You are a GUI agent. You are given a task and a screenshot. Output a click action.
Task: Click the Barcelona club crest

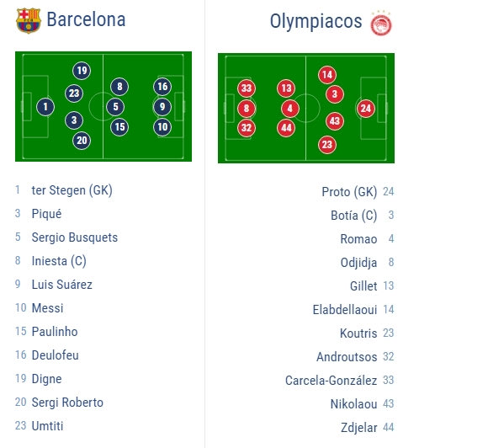[29, 20]
